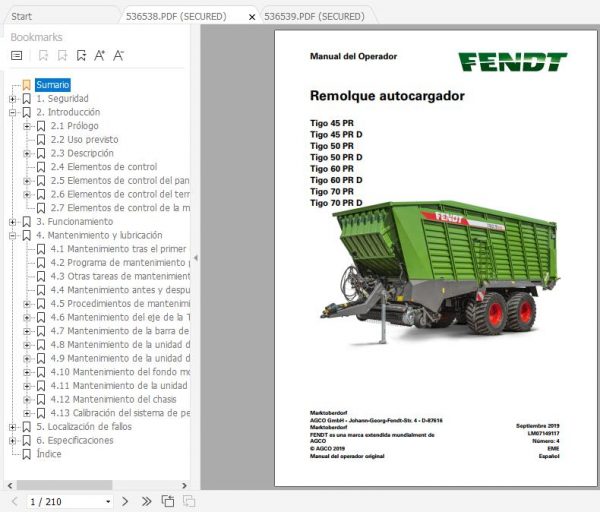Image resolution: width=600 pixels, height=512 pixels.
Task: Collapse the bookmarks panel via splitter arrow
Action: 196,258
